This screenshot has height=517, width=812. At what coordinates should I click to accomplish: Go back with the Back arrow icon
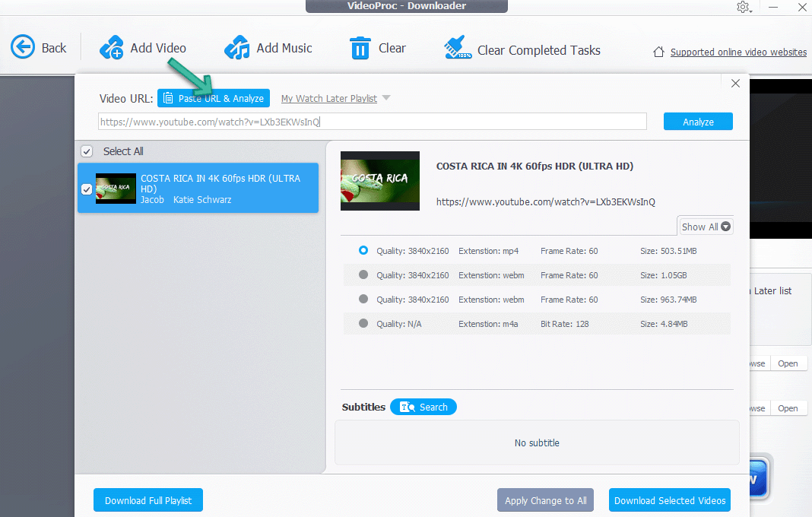[23, 47]
